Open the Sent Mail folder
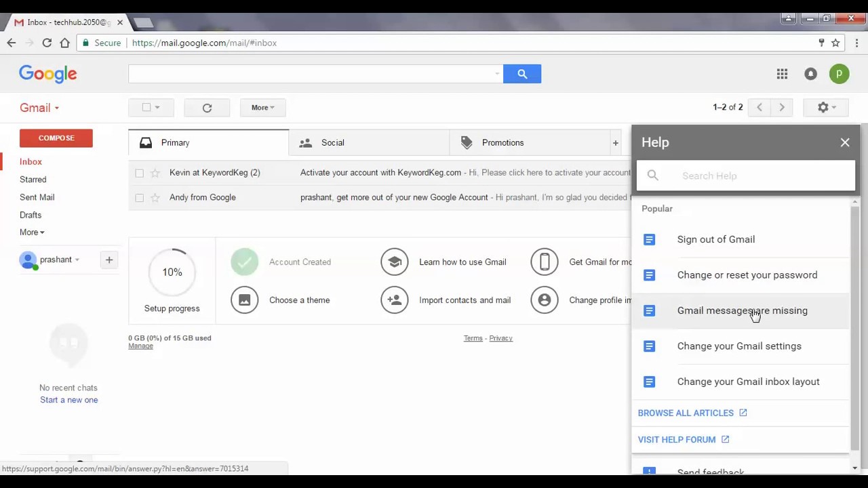Image resolution: width=868 pixels, height=488 pixels. 37,197
